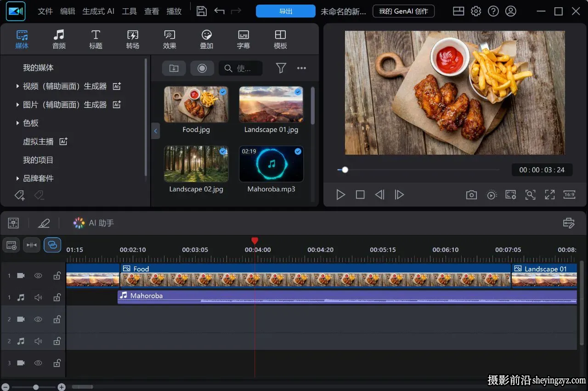Open the settings gear in title bar
This screenshot has width=588, height=391.
(476, 11)
